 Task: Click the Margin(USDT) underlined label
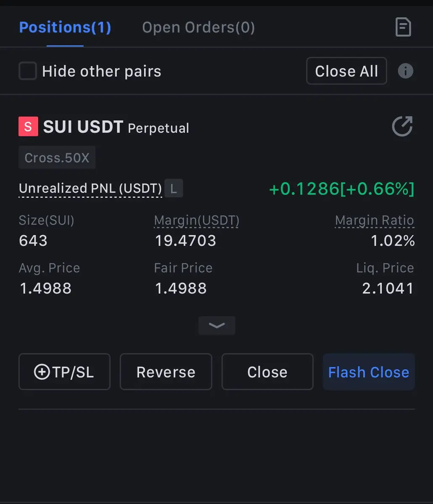tap(197, 220)
